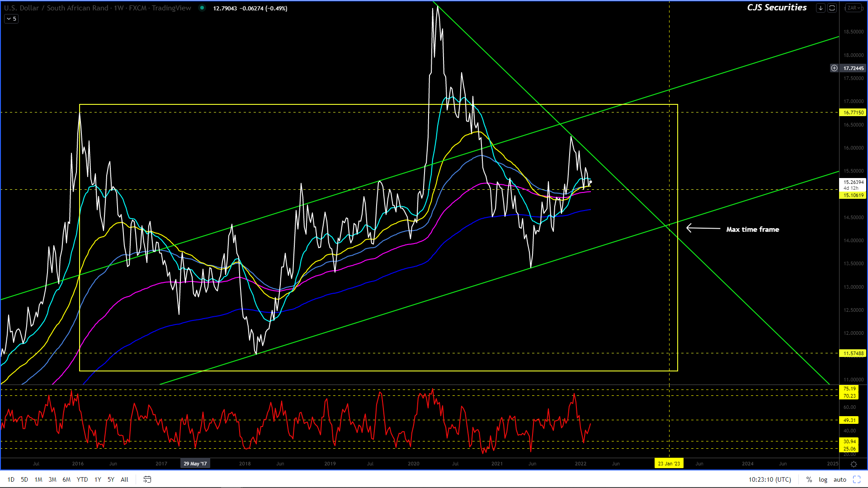Open the 10:23:10 (UTC) timezone menu

[769, 479]
